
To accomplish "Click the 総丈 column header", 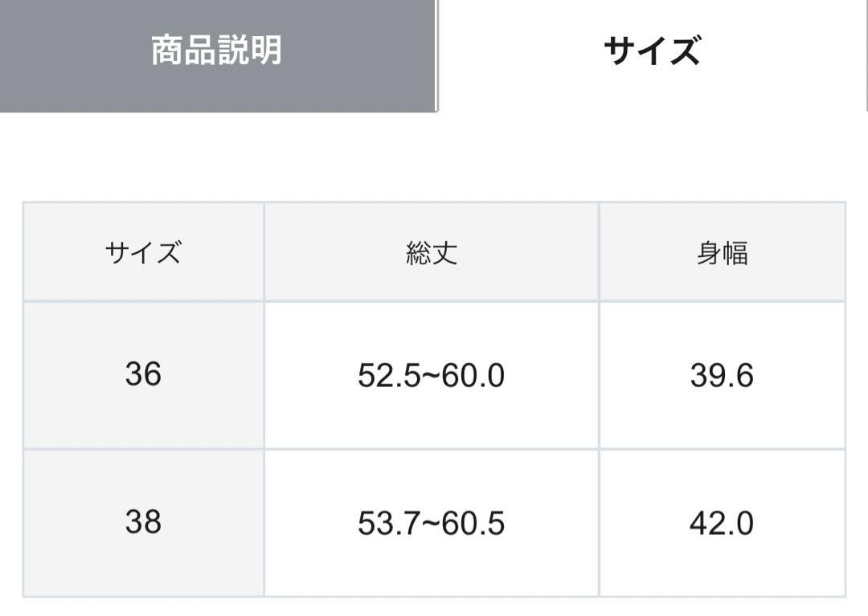I will 432,252.
